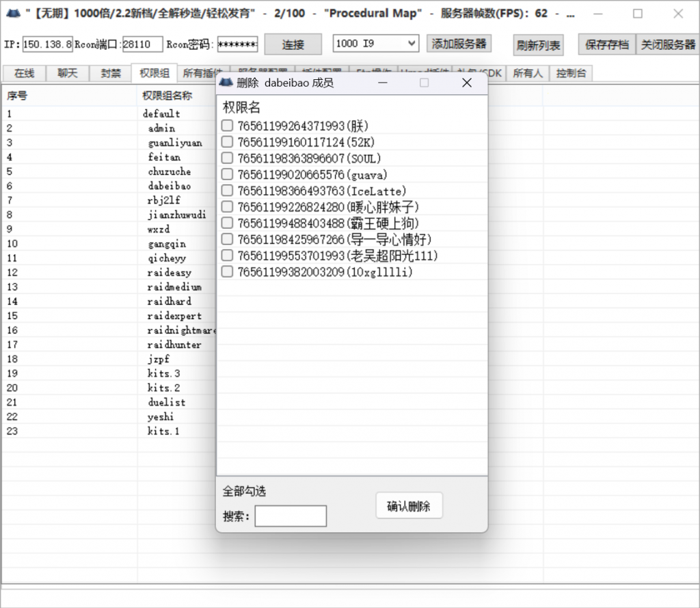Click the 搜索 input field in the dialog

coord(291,516)
